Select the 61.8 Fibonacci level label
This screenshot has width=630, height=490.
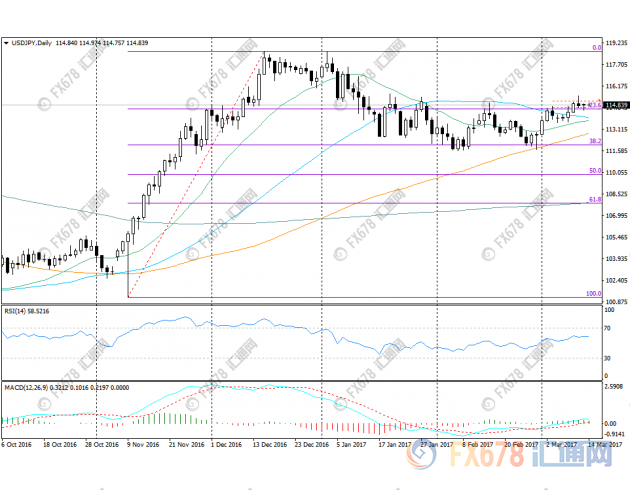click(594, 200)
